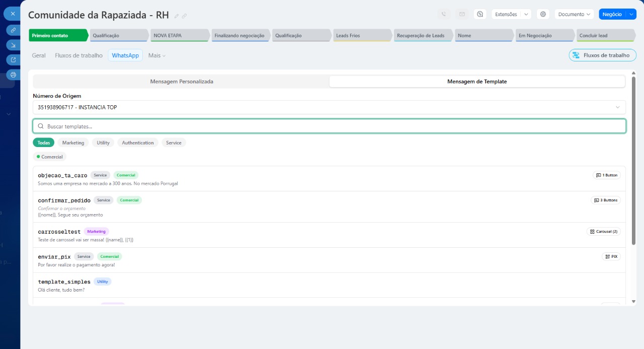Switch to the Geral tab
The width and height of the screenshot is (644, 349).
[39, 55]
